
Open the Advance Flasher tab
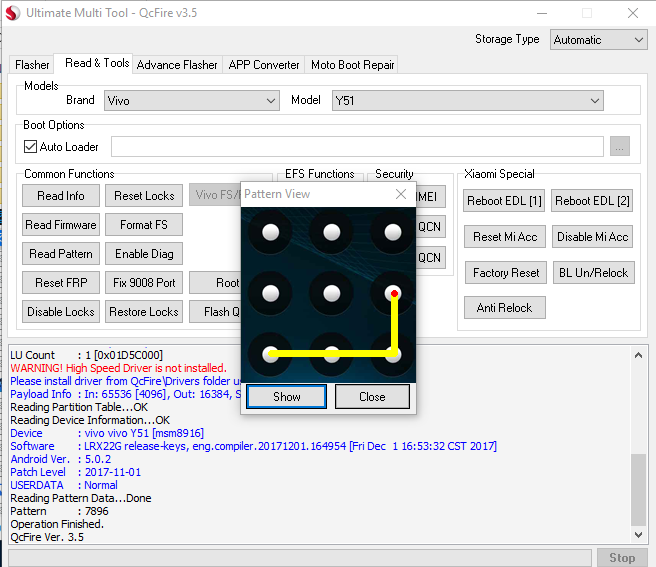(177, 65)
